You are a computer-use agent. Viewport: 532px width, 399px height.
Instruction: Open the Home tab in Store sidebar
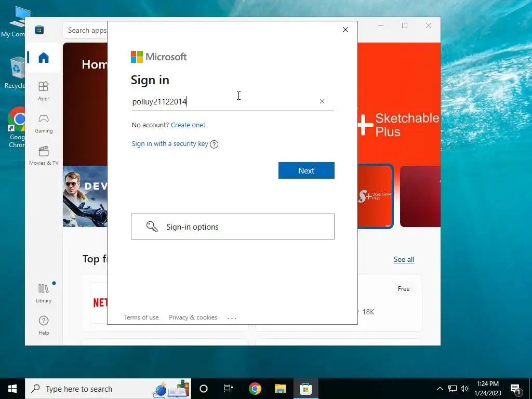coord(44,58)
